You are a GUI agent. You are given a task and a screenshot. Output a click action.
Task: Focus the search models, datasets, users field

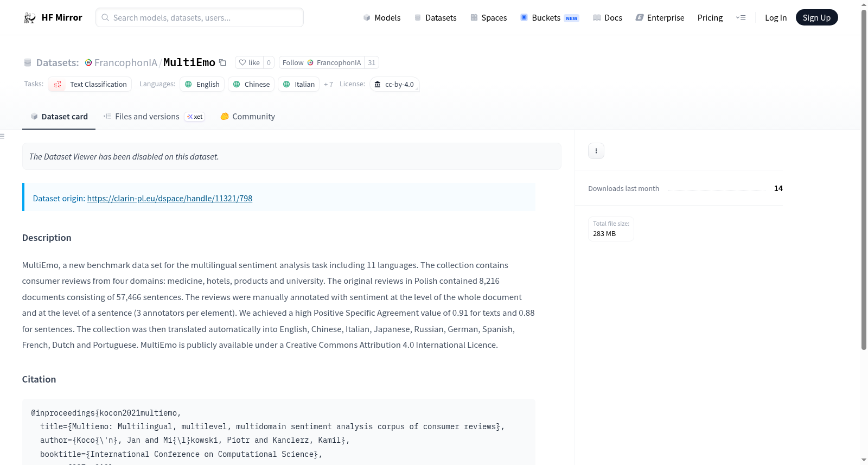(x=200, y=17)
